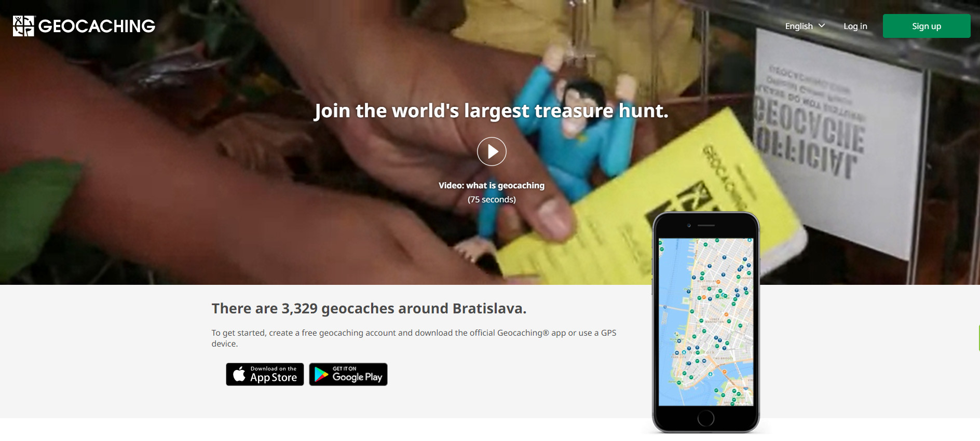Click the (75 seconds) label
Viewport: 980px width, 441px height.
click(492, 199)
